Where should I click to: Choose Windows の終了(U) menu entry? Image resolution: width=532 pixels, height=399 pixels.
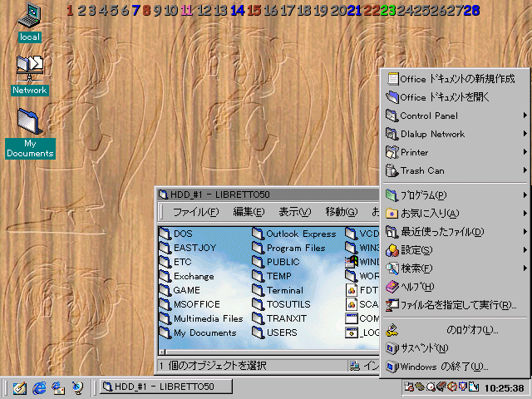(455, 367)
